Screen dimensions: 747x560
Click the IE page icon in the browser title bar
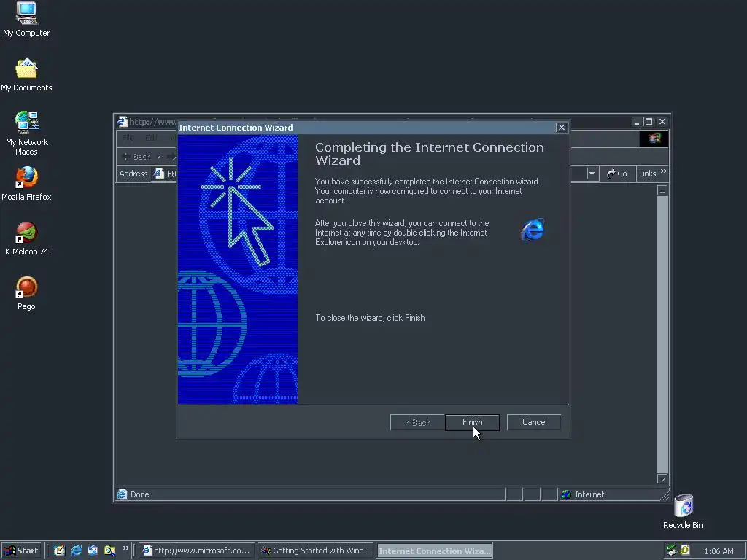click(x=123, y=122)
